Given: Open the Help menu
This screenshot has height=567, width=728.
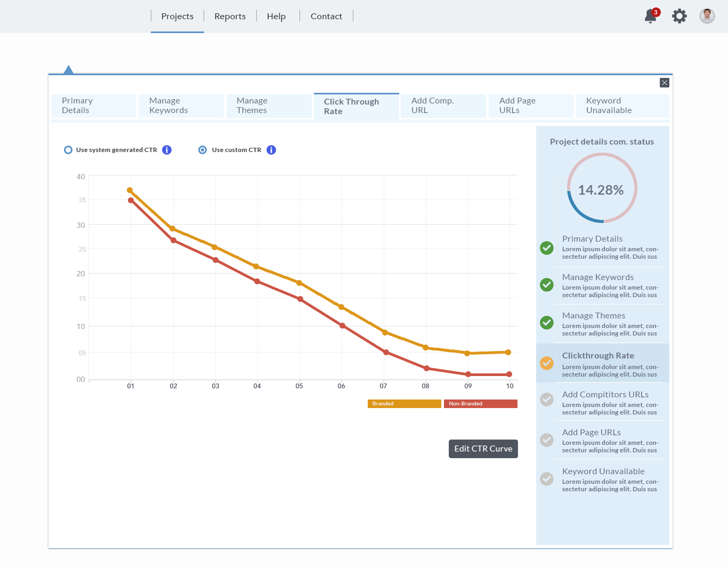Looking at the screenshot, I should click(277, 17).
